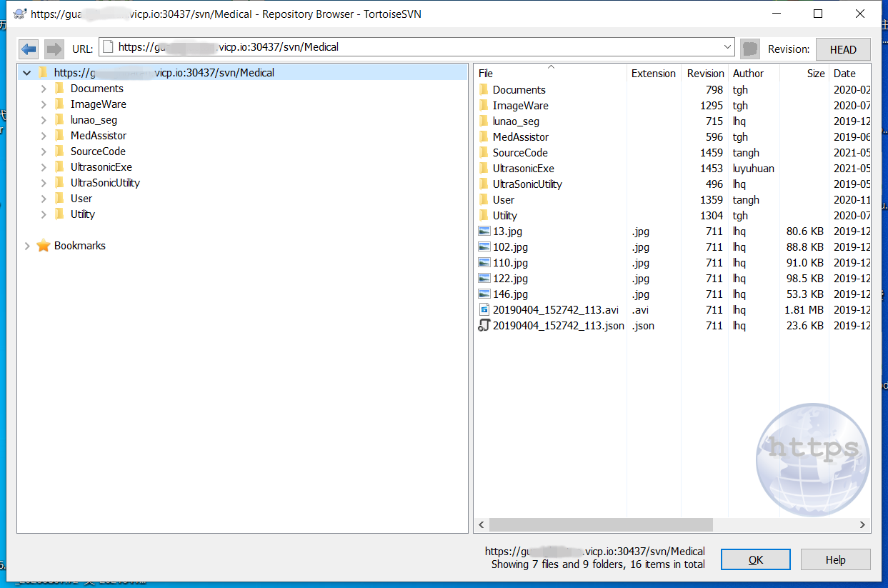Select SourceCode row in file list

(672, 152)
